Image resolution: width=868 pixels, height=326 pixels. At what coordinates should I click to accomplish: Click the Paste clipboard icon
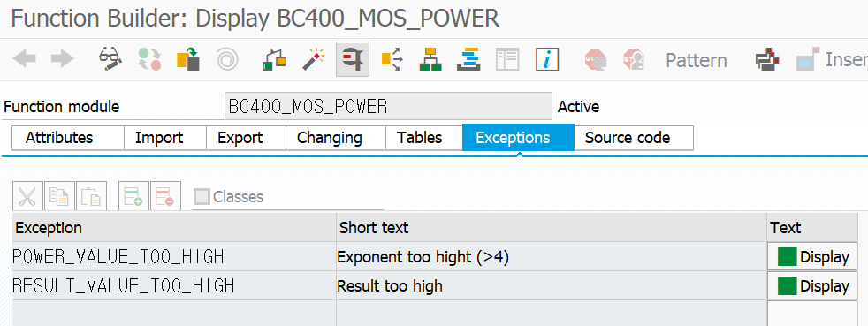91,196
